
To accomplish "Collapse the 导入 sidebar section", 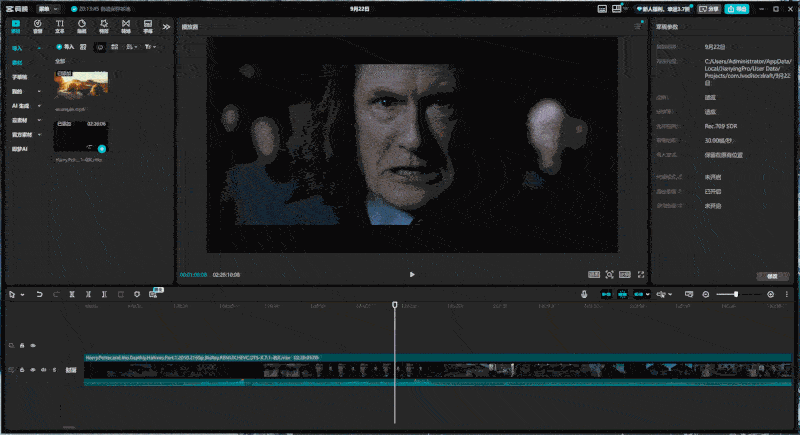I will point(39,48).
